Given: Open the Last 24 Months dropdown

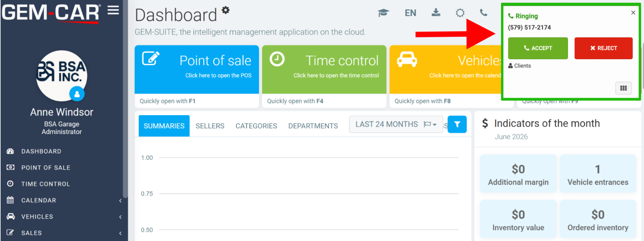Looking at the screenshot, I should [396, 124].
